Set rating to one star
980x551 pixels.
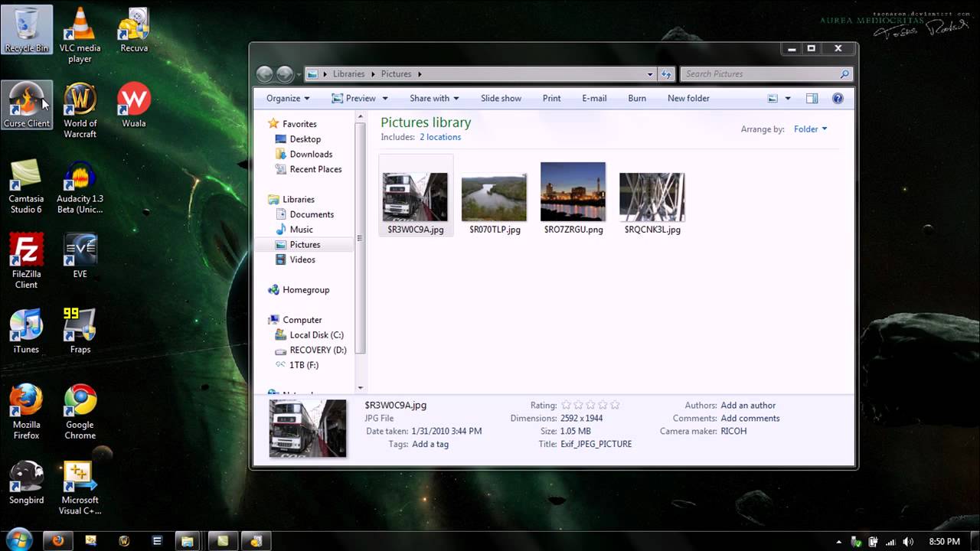point(566,405)
